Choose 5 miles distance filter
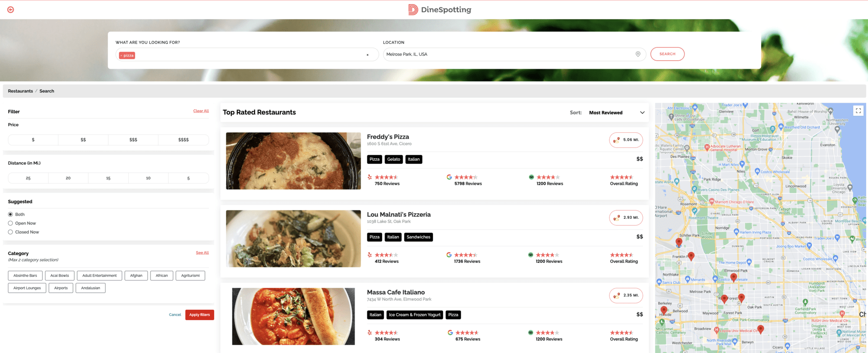Viewport: 868px width, 353px height. click(188, 178)
